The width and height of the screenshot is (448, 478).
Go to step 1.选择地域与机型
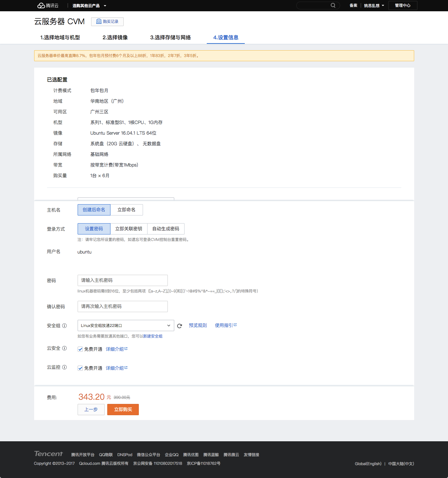60,37
